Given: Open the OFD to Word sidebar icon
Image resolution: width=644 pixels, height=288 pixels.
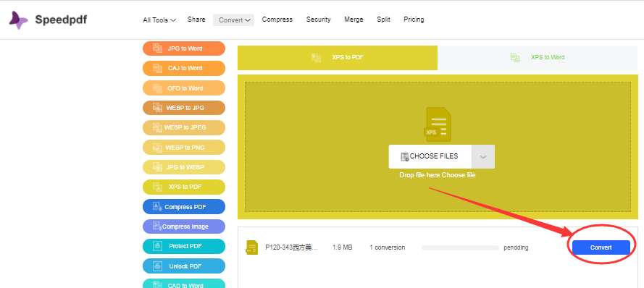Looking at the screenshot, I should click(x=157, y=88).
